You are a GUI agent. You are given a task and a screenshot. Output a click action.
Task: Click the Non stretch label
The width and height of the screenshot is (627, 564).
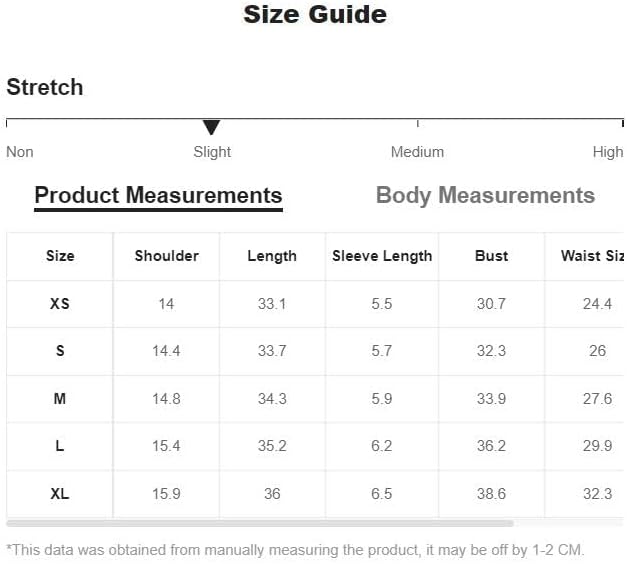click(20, 152)
